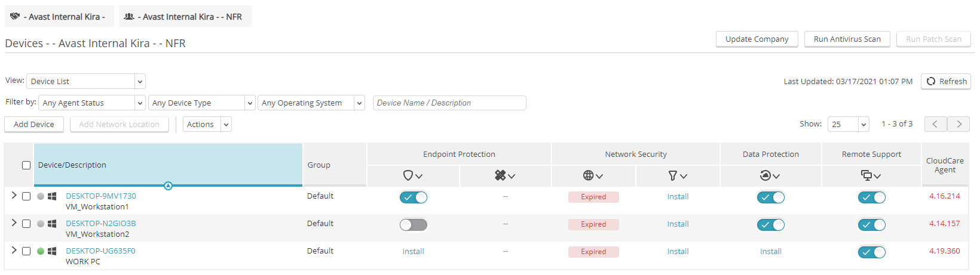Viewport: 980px width, 275px height.
Task: Toggle Remote Support for DESKTOP-9MV1730
Action: [x=872, y=197]
